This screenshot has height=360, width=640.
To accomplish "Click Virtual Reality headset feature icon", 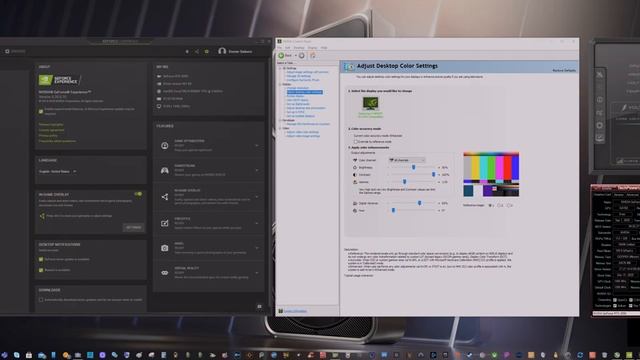I will tap(164, 273).
